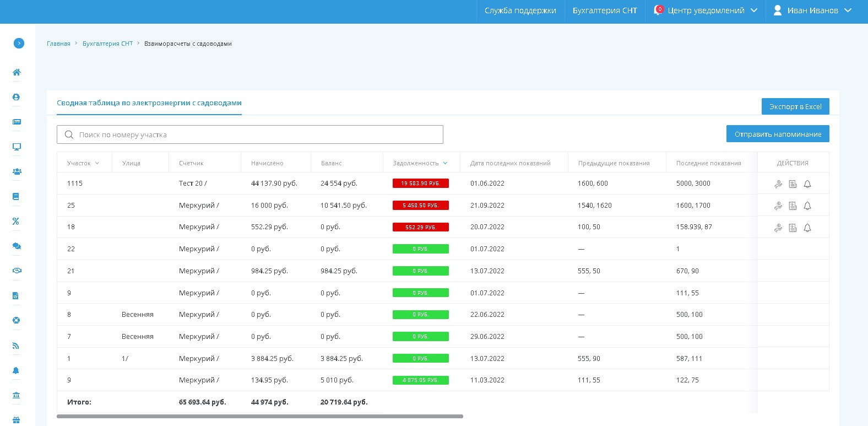The image size is (868, 426).
Task: Click the date 21.09.2022 cell
Action: [487, 205]
